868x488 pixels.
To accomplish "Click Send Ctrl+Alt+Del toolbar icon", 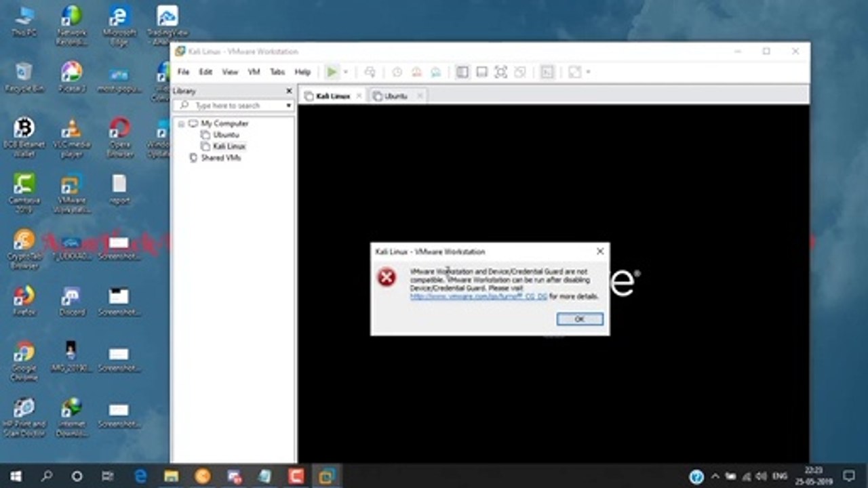I will pos(370,72).
